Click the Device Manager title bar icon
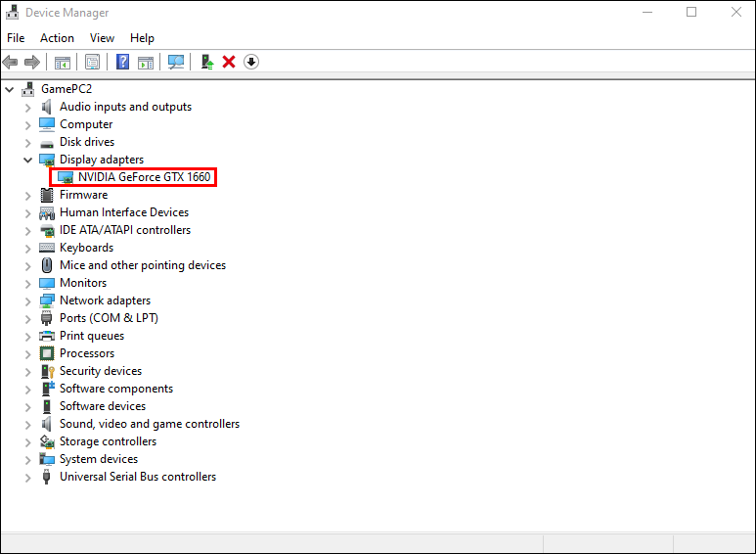The height and width of the screenshot is (554, 756). click(x=12, y=12)
